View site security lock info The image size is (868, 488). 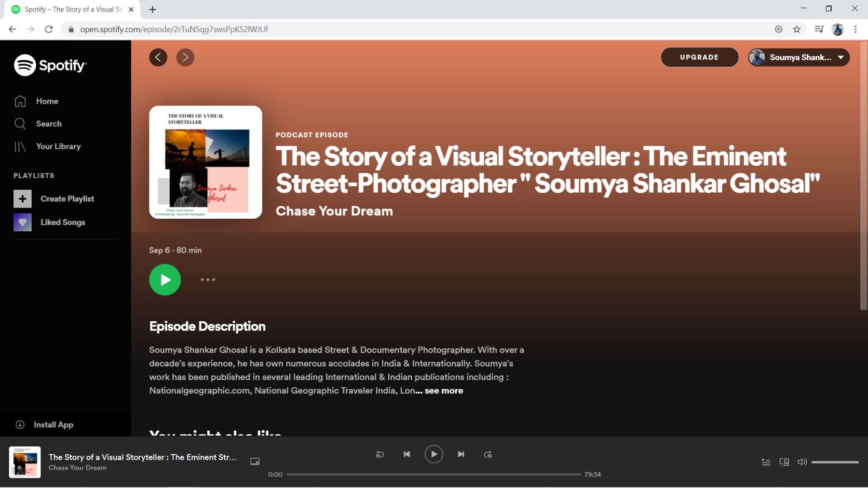[x=71, y=29]
